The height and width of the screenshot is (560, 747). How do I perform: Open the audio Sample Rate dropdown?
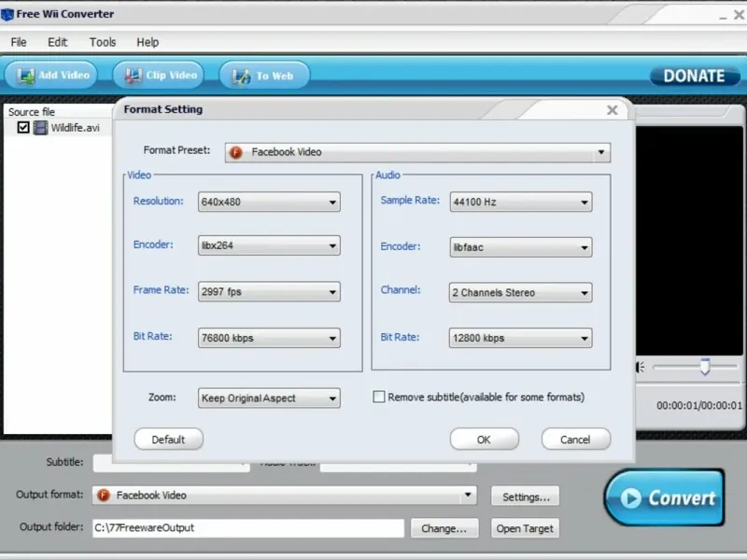[x=521, y=202]
